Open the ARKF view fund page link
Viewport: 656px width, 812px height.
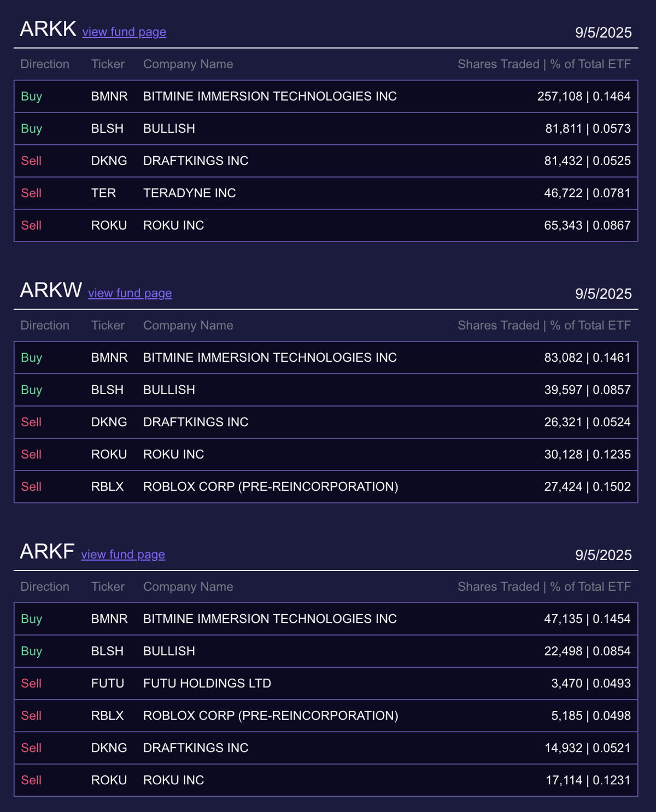click(123, 555)
